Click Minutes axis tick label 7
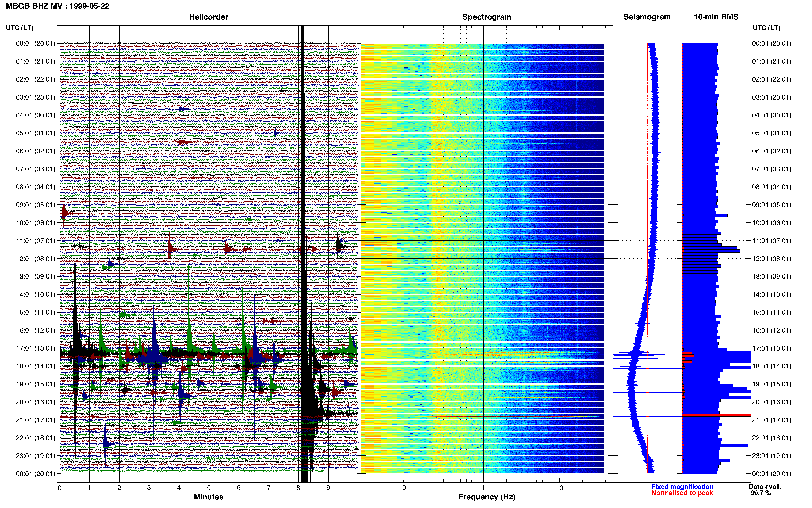 [x=269, y=488]
